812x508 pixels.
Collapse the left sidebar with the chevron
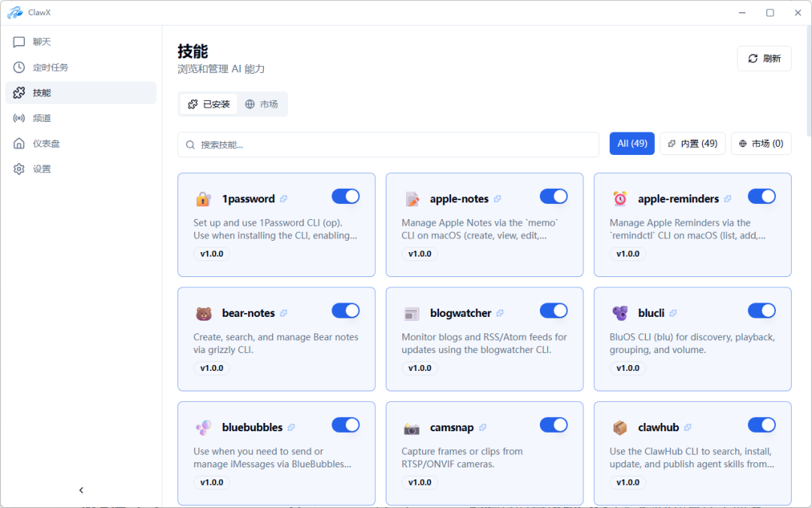tap(81, 491)
